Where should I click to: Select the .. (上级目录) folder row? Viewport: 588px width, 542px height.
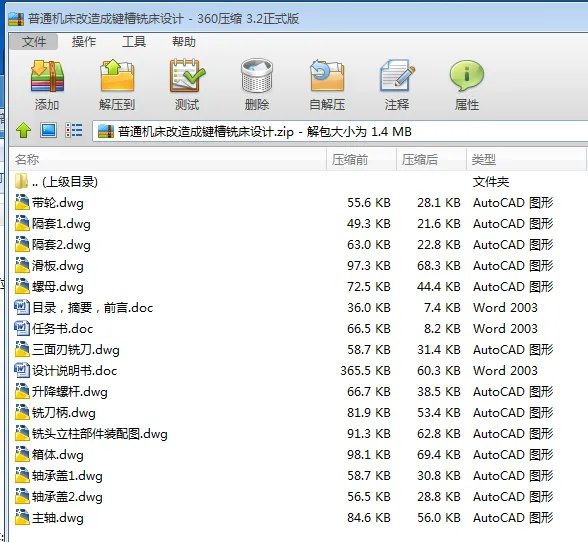tap(298, 182)
